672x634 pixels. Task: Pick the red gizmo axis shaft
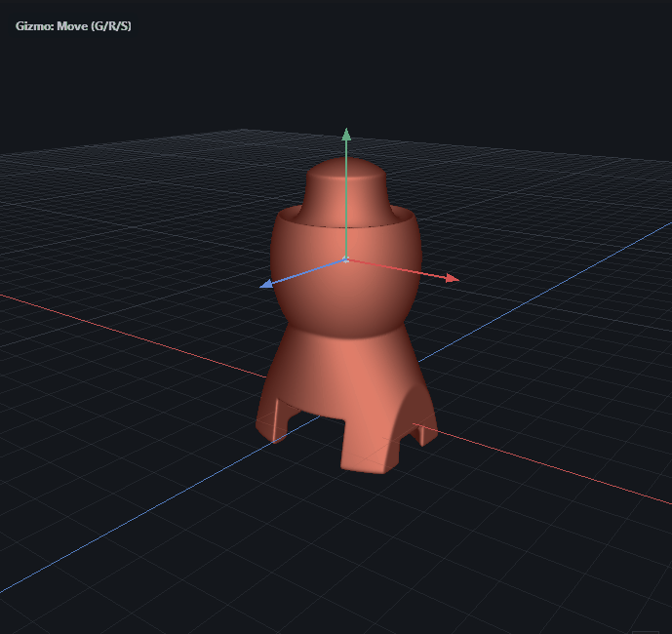pos(400,270)
